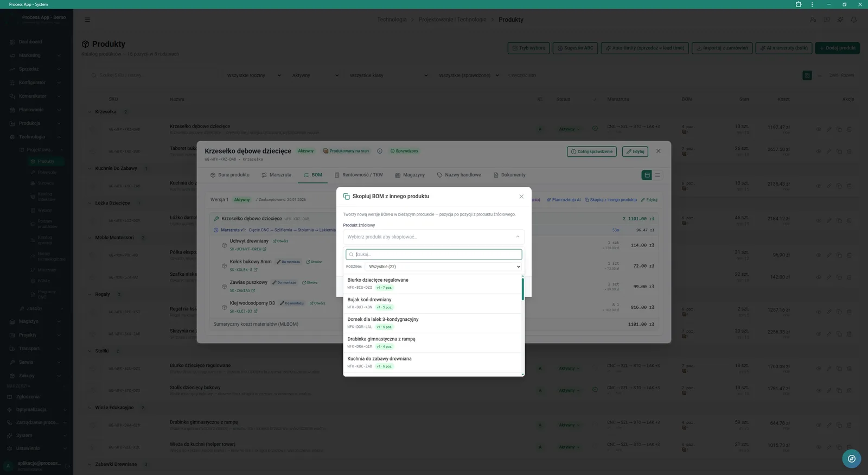Toggle the sidebar hamburger menu
This screenshot has height=475, width=868.
click(87, 20)
